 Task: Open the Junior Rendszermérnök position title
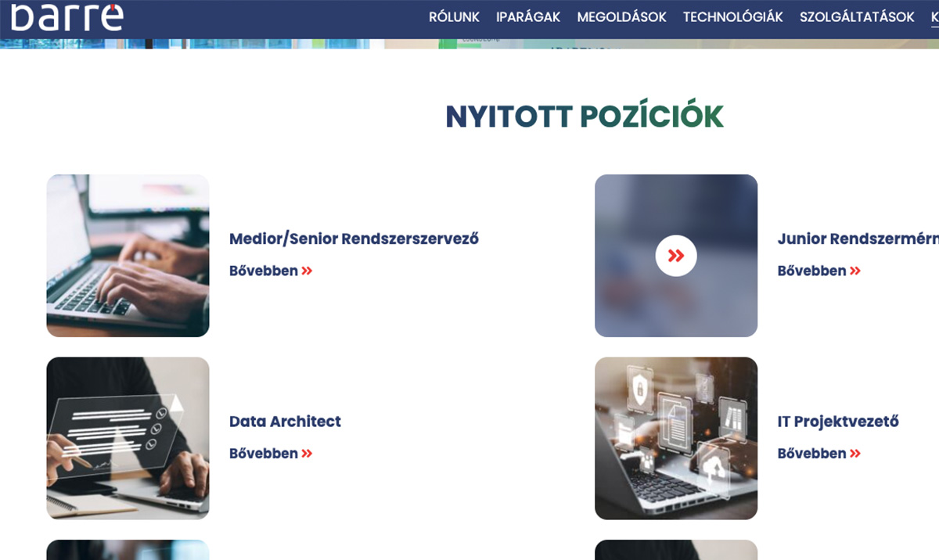pyautogui.click(x=858, y=239)
